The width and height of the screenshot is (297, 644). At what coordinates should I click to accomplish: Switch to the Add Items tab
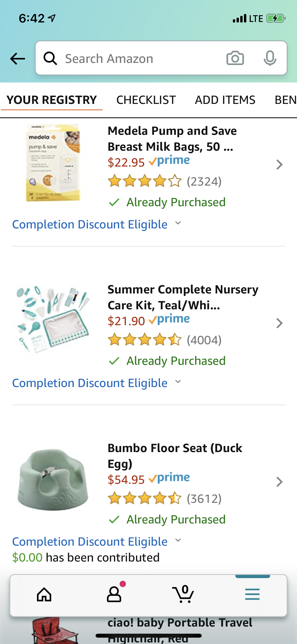225,100
